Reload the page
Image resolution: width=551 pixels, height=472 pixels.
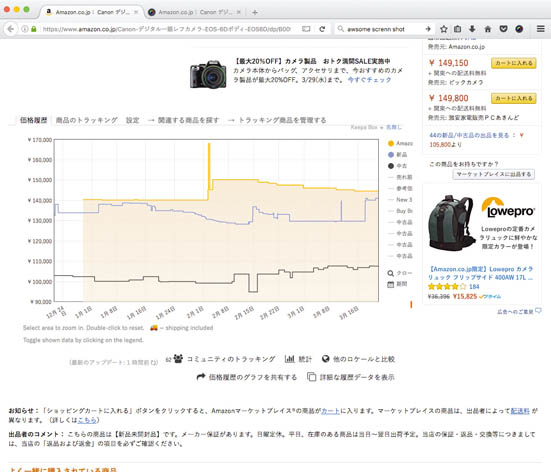pos(322,29)
